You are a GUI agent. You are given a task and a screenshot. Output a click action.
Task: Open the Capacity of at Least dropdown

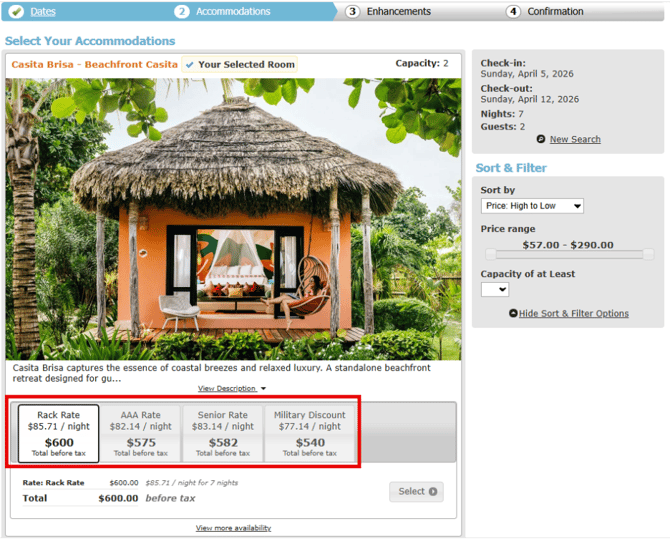pos(495,290)
